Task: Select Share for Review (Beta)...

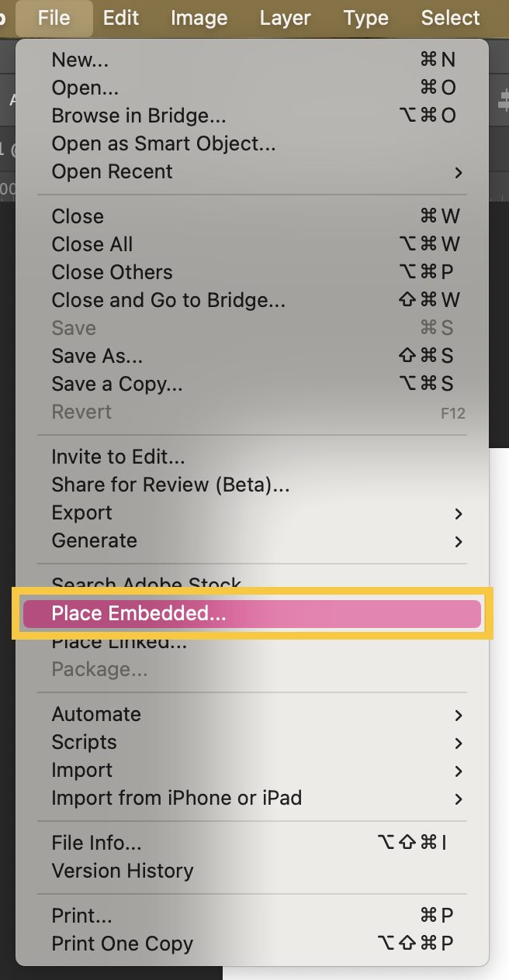Action: [x=171, y=485]
